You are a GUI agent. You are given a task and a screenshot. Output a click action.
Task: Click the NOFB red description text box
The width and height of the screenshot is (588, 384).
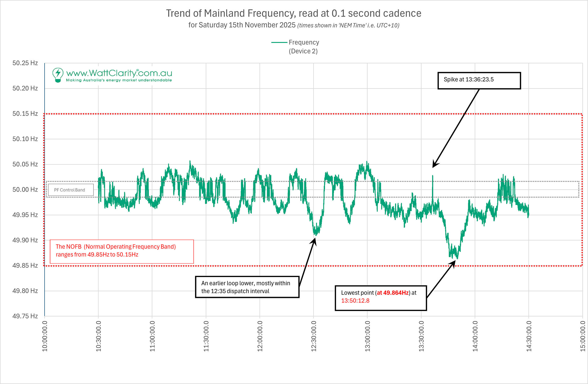tap(122, 251)
